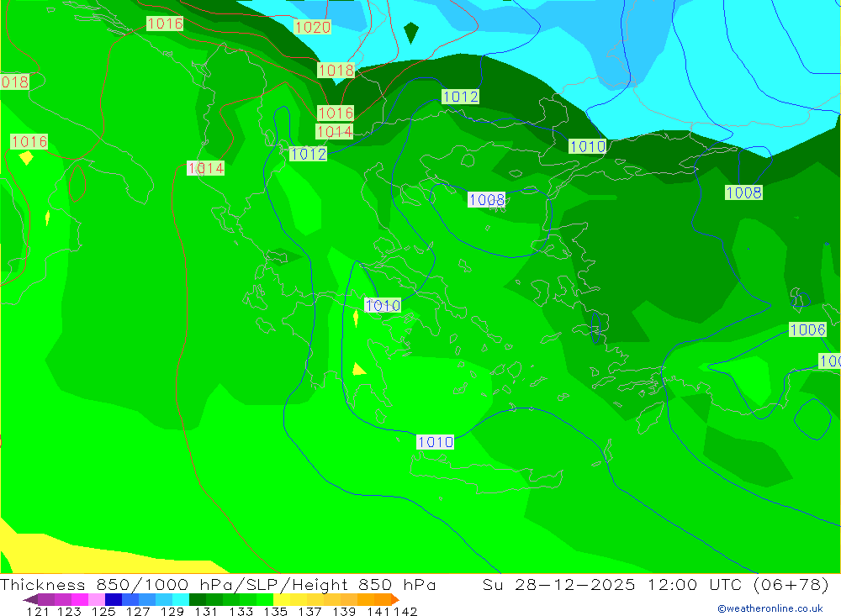Click legend value 121
Image resolution: width=841 pixels, height=616 pixels.
(x=38, y=611)
